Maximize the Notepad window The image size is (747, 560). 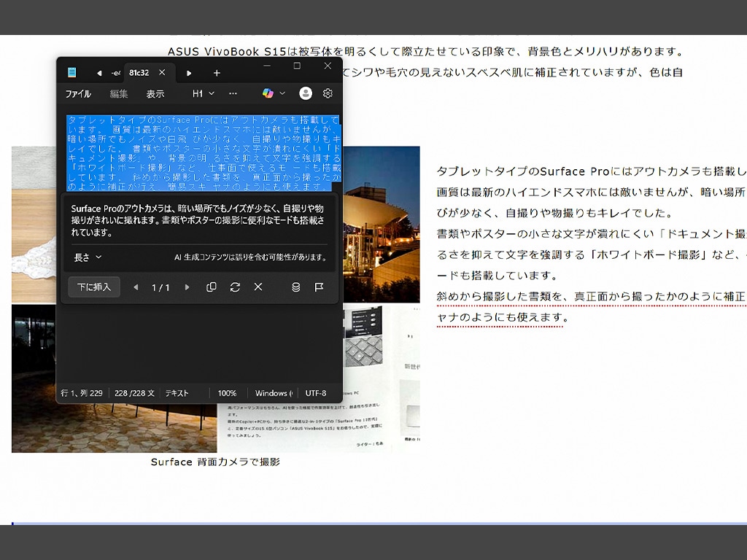(x=297, y=66)
